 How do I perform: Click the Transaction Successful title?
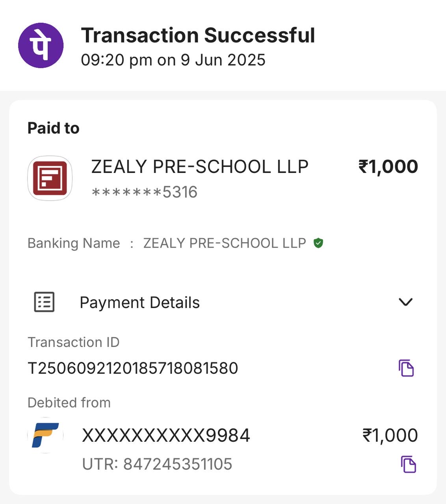click(198, 35)
